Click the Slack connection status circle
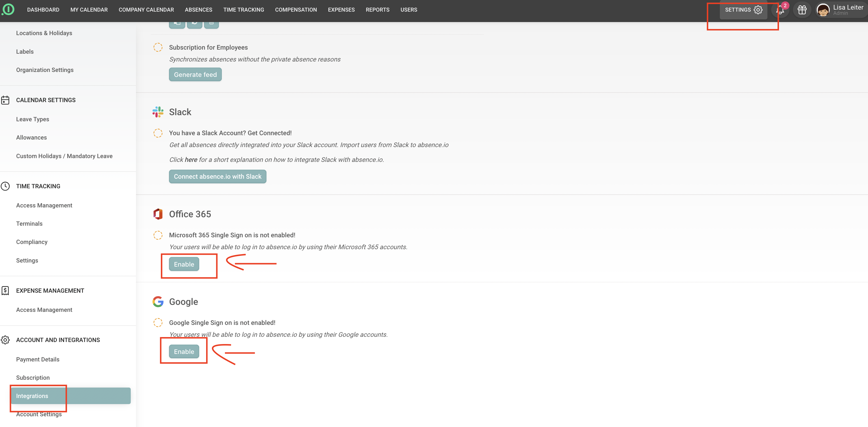The width and height of the screenshot is (868, 427). 158,133
